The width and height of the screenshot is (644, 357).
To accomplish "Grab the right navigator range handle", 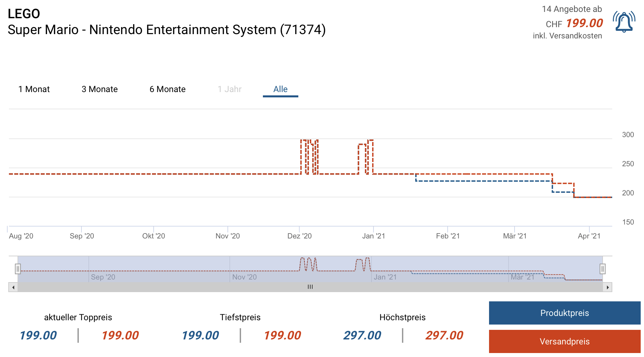I will [603, 269].
